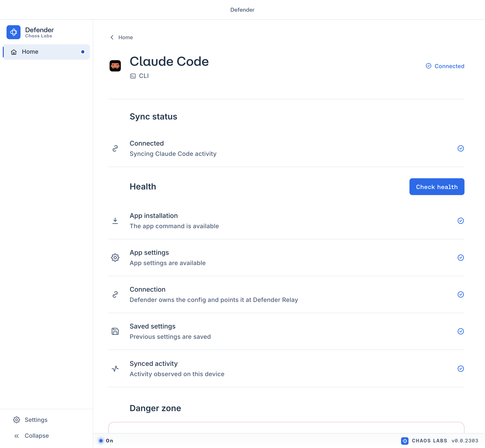Click the double-chevron Collapse icon

pos(16,436)
